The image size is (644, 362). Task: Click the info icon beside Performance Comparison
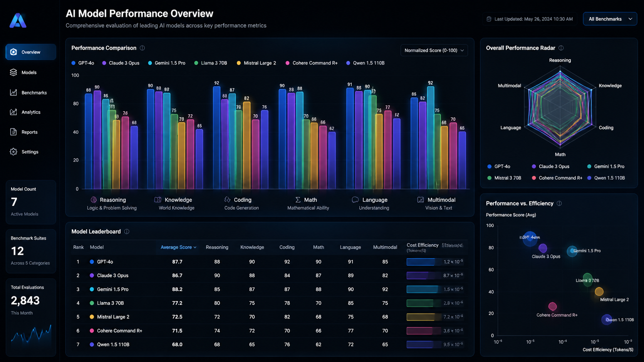143,48
